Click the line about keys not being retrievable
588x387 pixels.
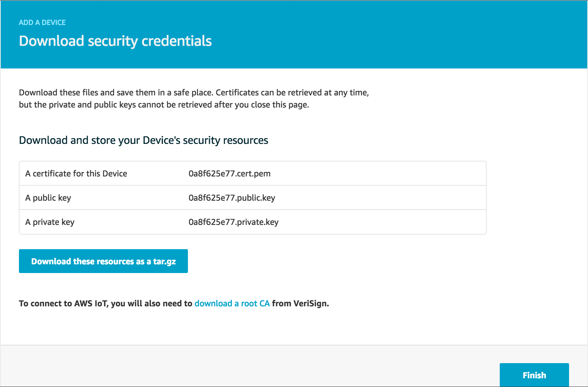pos(164,105)
